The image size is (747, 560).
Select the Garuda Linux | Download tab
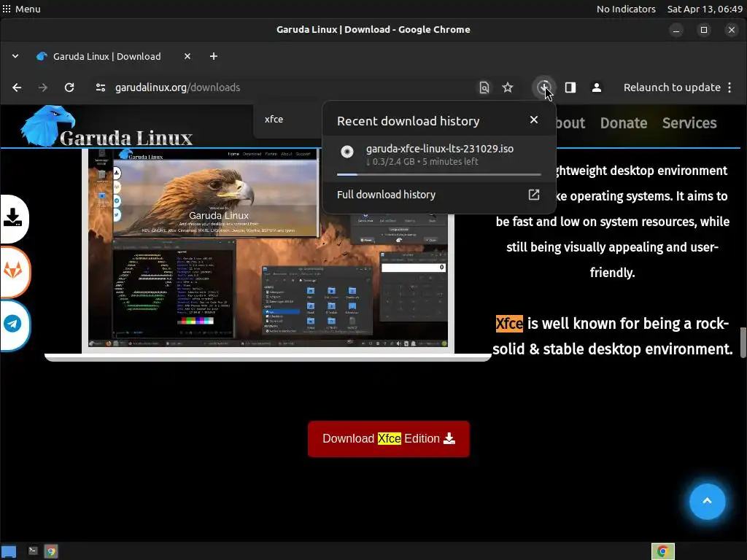click(x=107, y=56)
